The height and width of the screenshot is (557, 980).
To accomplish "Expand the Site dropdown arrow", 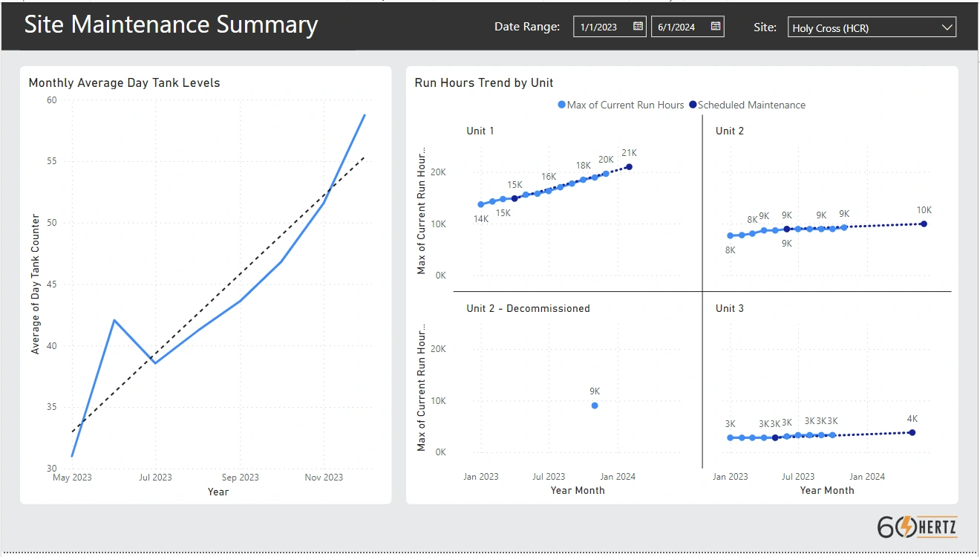I will tap(947, 27).
